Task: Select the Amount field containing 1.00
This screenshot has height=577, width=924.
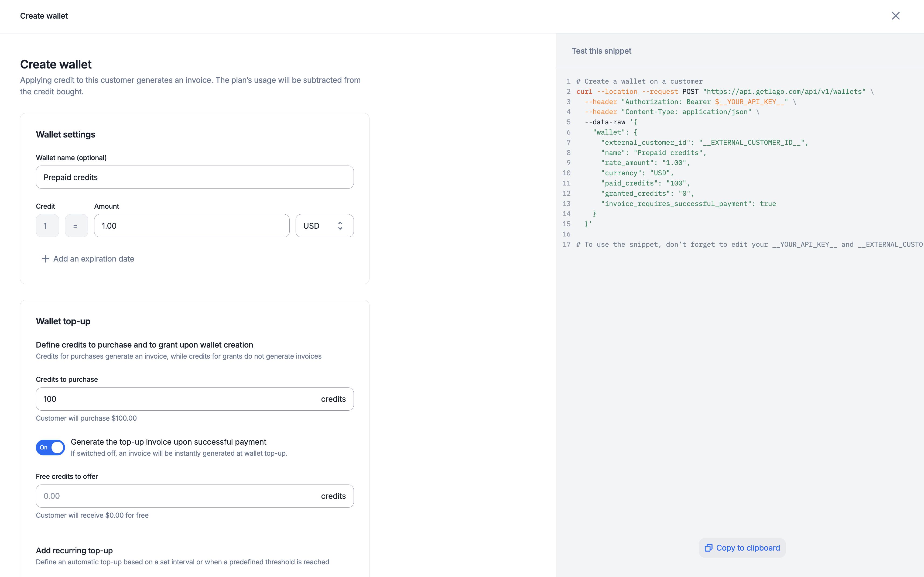Action: [191, 225]
